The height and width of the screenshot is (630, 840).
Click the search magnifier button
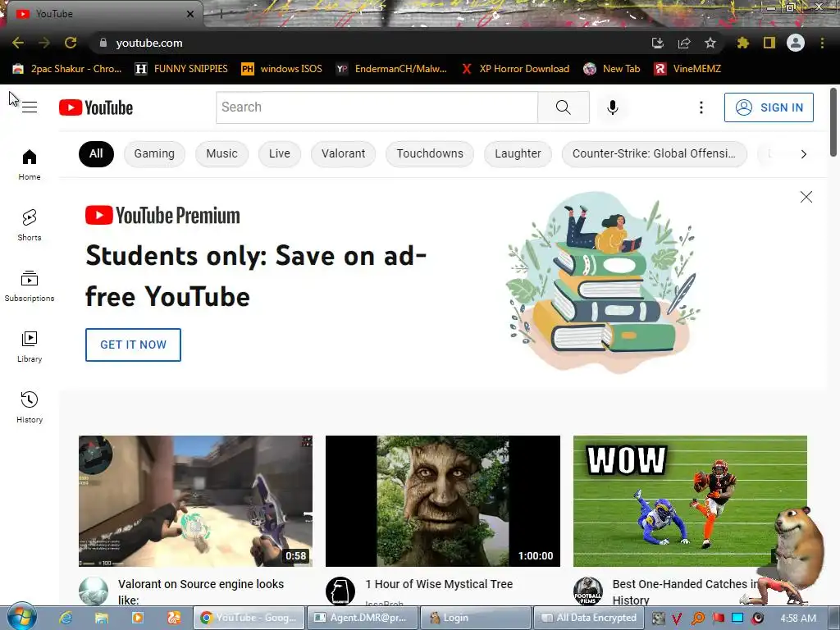[x=563, y=107]
